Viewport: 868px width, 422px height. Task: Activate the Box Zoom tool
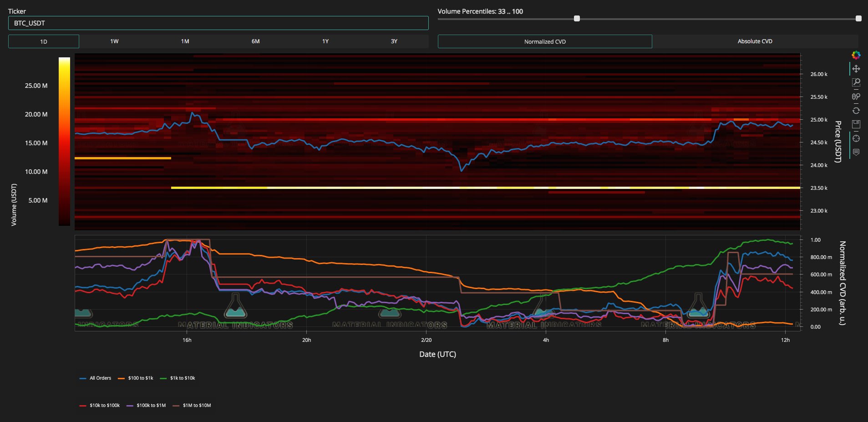[856, 82]
